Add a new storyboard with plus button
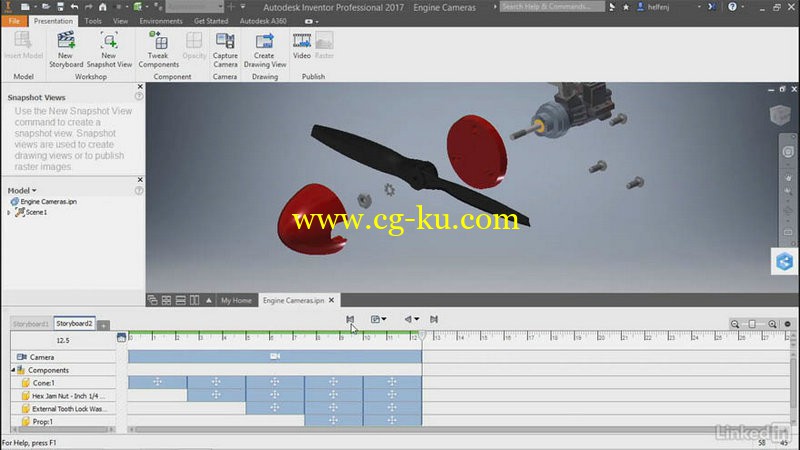This screenshot has height=450, width=800. (103, 325)
